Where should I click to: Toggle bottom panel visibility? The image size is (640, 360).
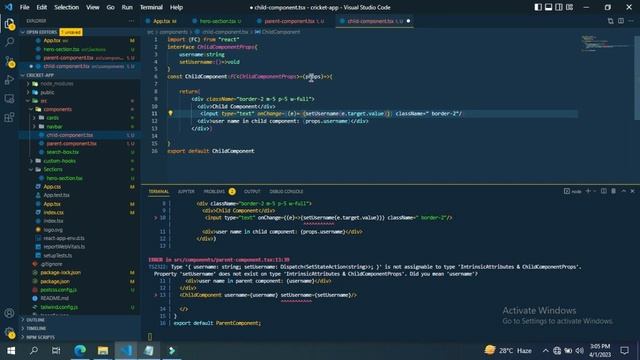[x=549, y=7]
